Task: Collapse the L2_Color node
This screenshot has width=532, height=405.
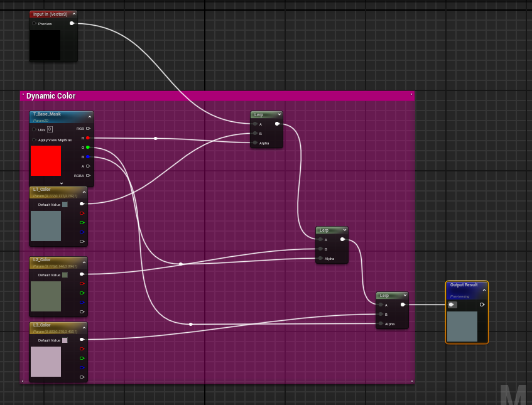Action: (x=84, y=262)
